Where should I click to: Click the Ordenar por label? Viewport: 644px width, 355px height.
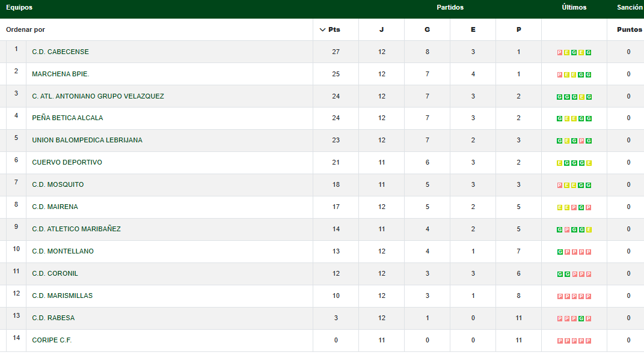(x=25, y=29)
